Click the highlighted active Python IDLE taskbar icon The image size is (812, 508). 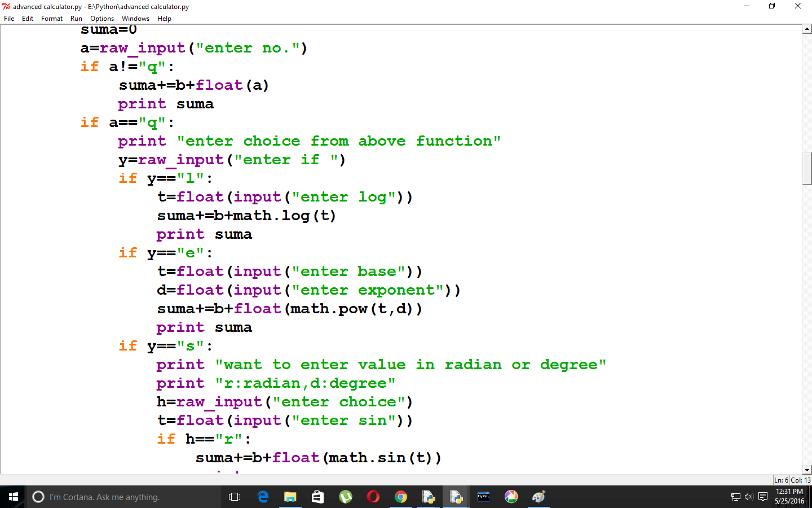tap(456, 497)
